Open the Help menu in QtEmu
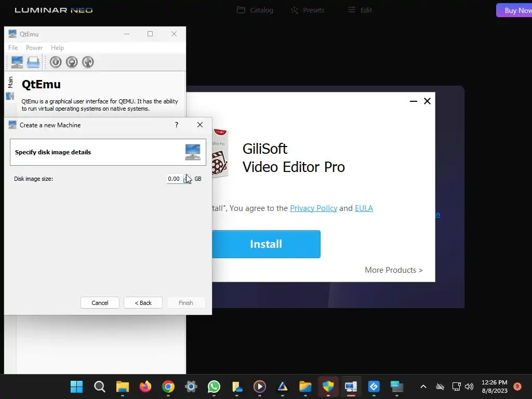This screenshot has width=532, height=399. click(57, 48)
